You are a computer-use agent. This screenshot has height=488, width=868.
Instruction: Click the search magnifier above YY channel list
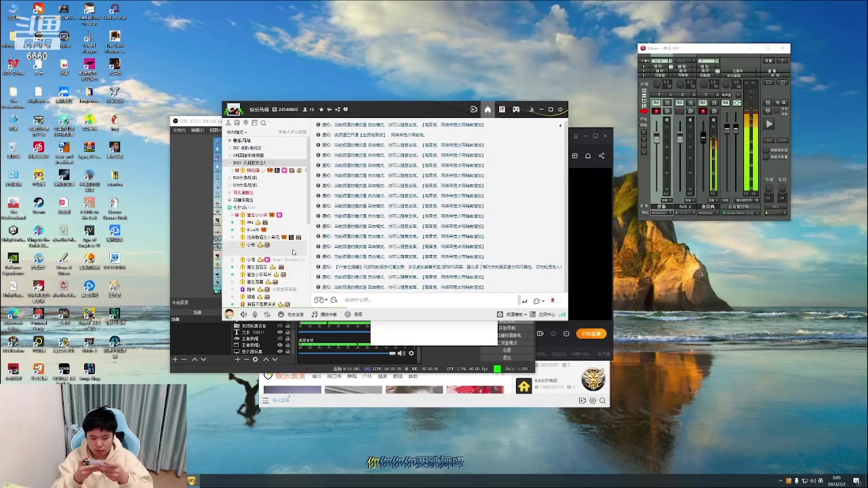263,123
